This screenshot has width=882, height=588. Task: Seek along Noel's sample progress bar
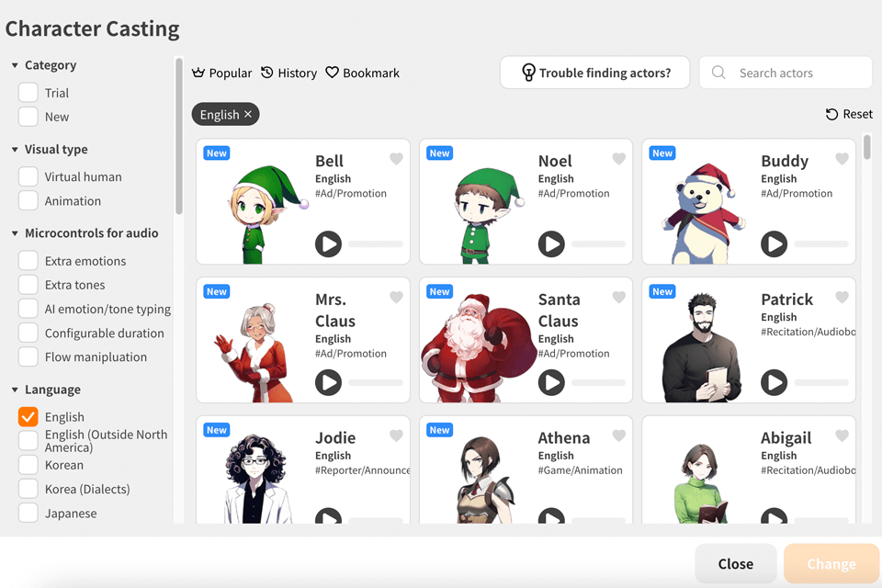(598, 244)
